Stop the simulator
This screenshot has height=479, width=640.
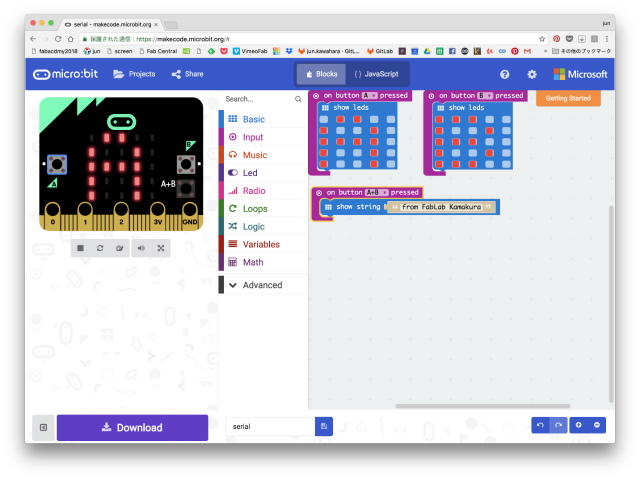pyautogui.click(x=80, y=248)
